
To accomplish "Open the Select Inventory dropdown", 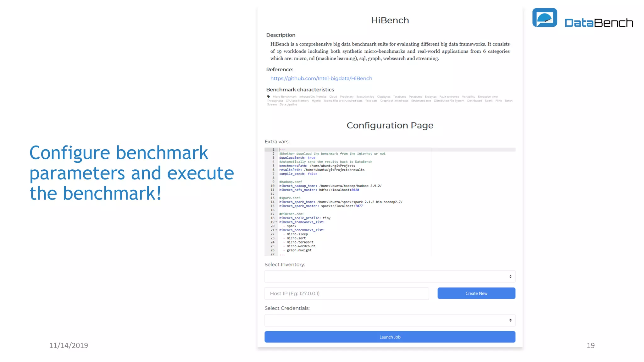I will [x=390, y=277].
